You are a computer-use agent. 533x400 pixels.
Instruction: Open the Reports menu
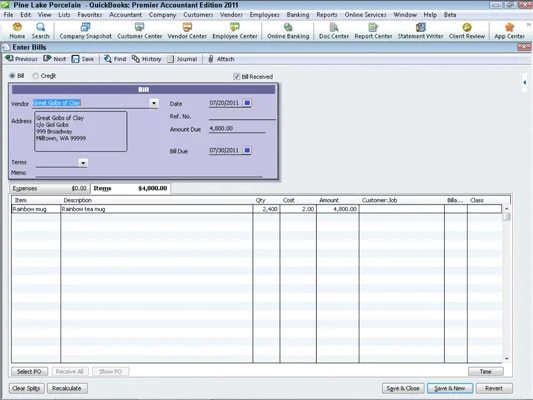click(327, 15)
